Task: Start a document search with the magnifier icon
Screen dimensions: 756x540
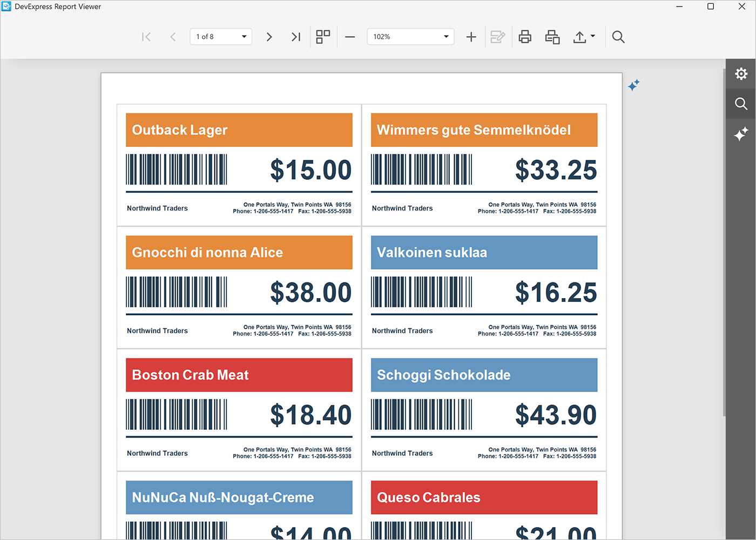Action: point(618,37)
